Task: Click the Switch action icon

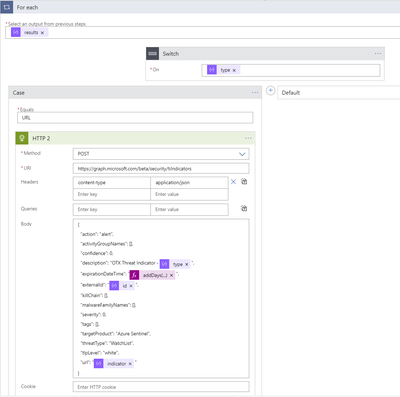Action: [152, 54]
